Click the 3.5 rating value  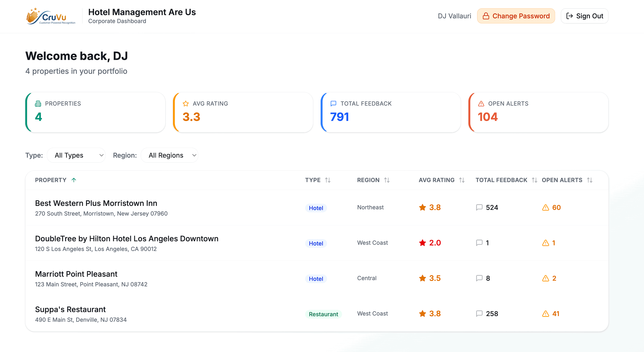click(435, 278)
